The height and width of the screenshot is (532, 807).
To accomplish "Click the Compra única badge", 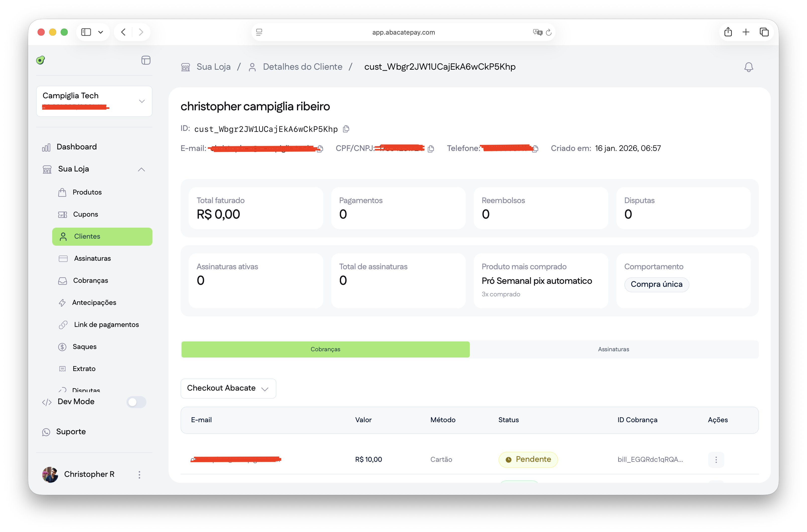I will pyautogui.click(x=656, y=284).
